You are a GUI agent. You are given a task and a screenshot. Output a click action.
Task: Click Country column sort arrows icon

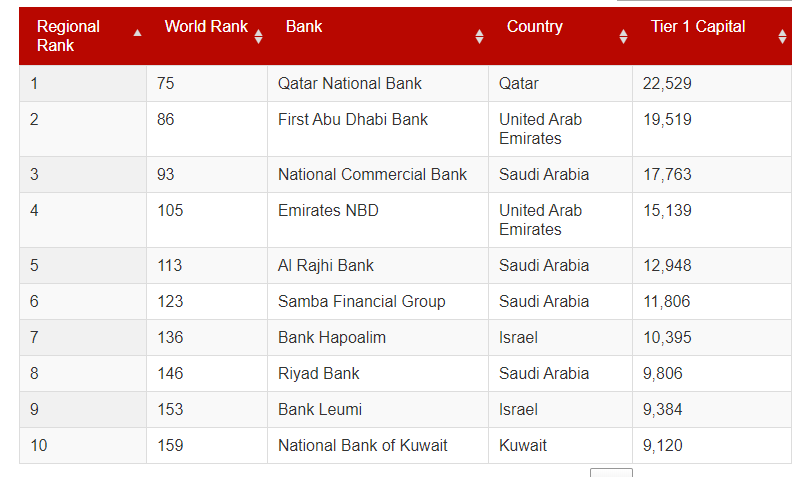[x=623, y=37]
